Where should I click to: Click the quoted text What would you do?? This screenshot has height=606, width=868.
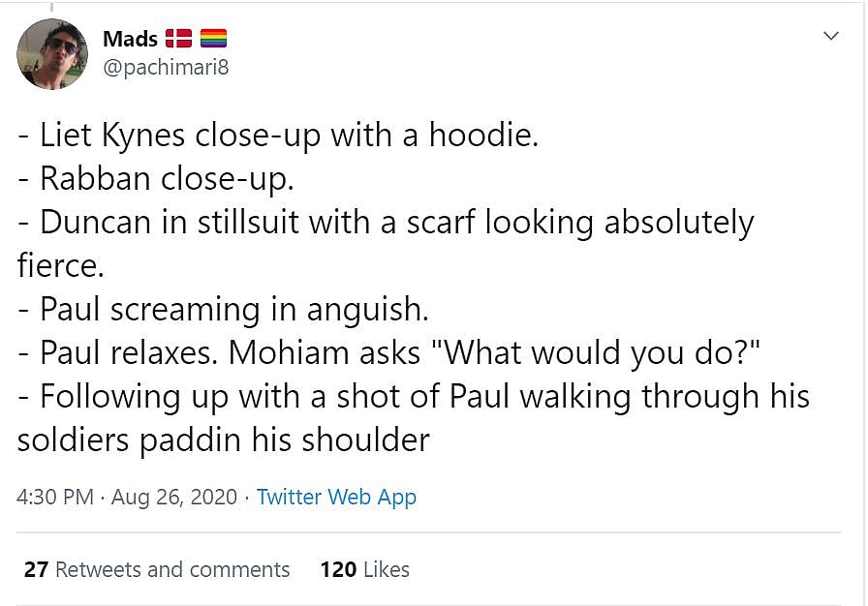(601, 353)
